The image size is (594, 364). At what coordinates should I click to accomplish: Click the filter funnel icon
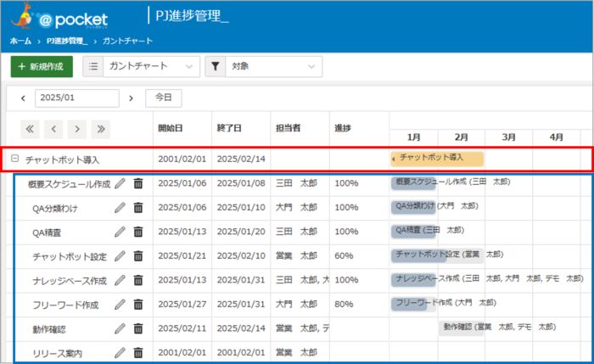216,67
